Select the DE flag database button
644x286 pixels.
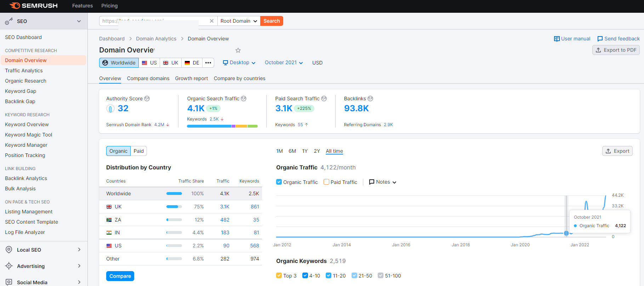[x=192, y=63]
